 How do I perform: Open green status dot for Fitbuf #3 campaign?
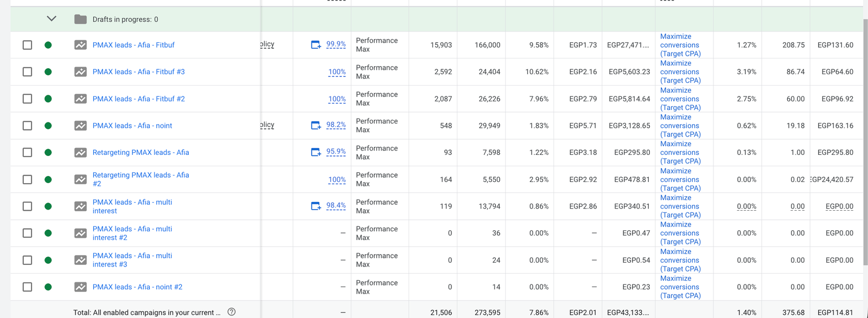(x=48, y=72)
